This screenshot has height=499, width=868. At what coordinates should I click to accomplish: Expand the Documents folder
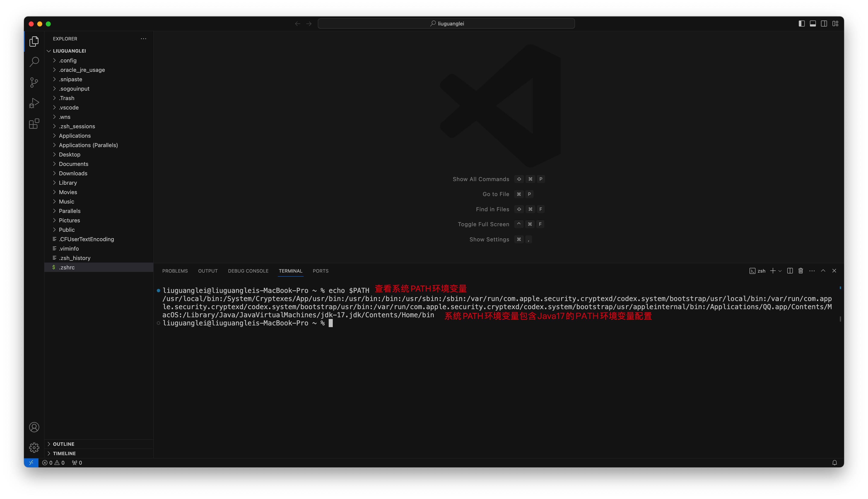point(99,164)
